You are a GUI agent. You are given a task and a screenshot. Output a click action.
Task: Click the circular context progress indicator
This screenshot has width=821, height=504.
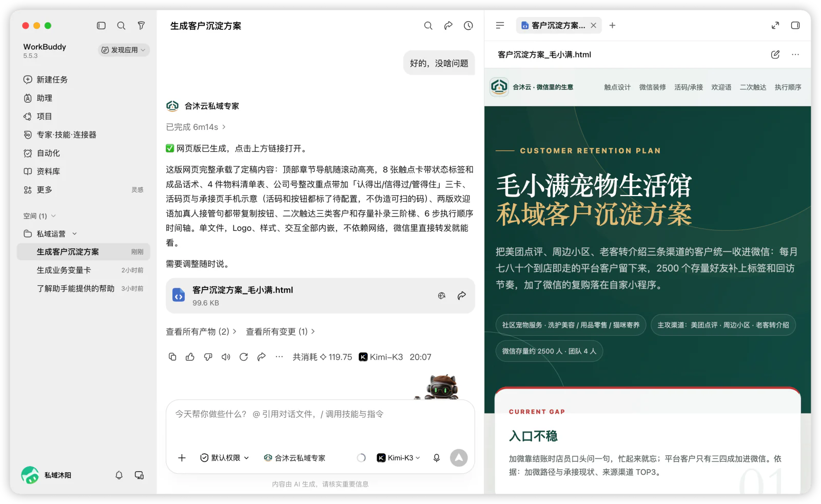[x=361, y=458]
